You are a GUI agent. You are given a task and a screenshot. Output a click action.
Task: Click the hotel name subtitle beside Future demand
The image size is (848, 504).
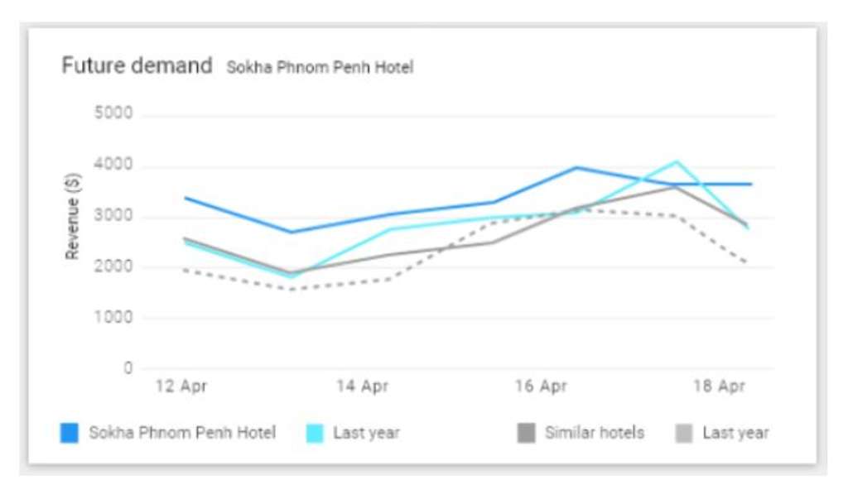pyautogui.click(x=320, y=68)
